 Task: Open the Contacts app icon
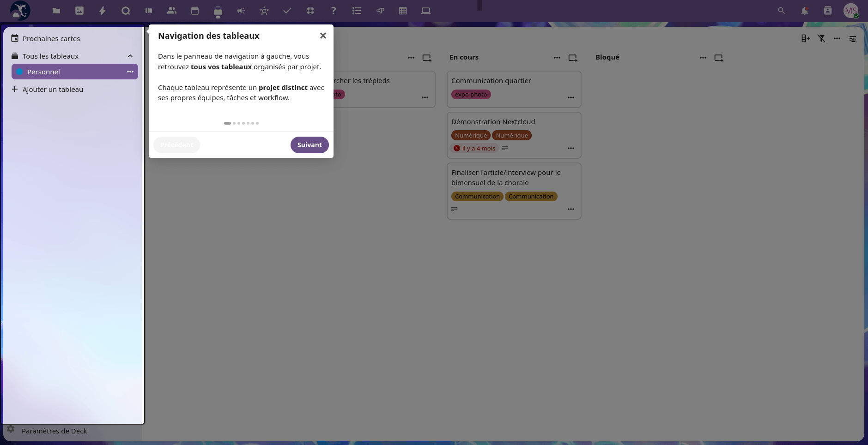(172, 11)
